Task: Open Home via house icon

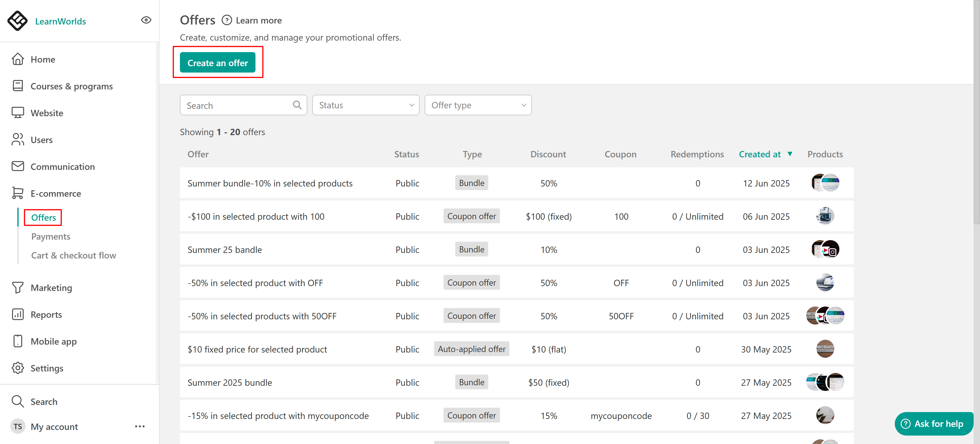Action: (x=18, y=60)
